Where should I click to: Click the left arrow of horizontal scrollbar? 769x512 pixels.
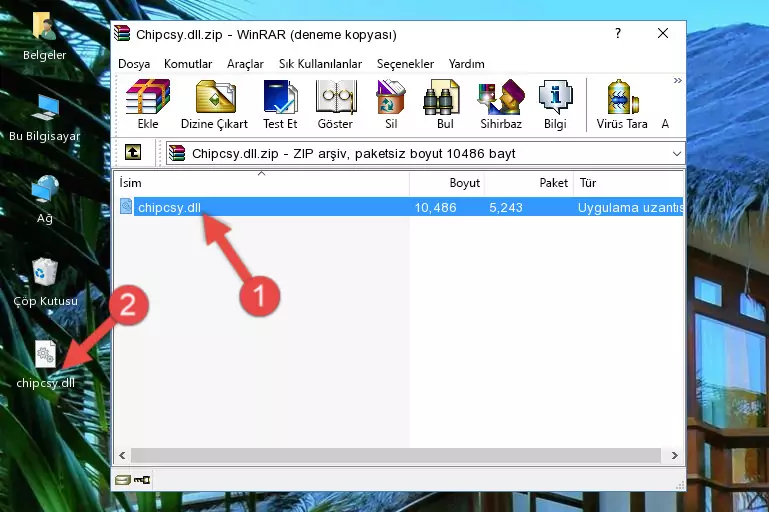tap(122, 455)
